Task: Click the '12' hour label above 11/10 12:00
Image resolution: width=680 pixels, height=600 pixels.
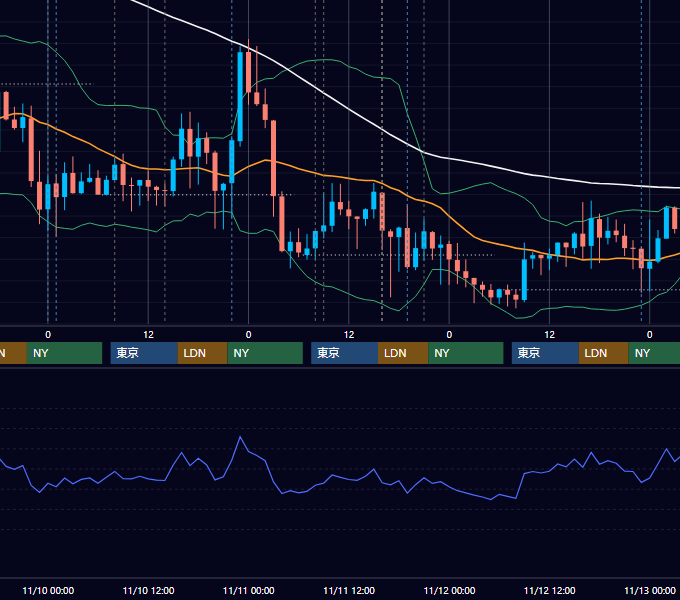Action: click(x=148, y=335)
